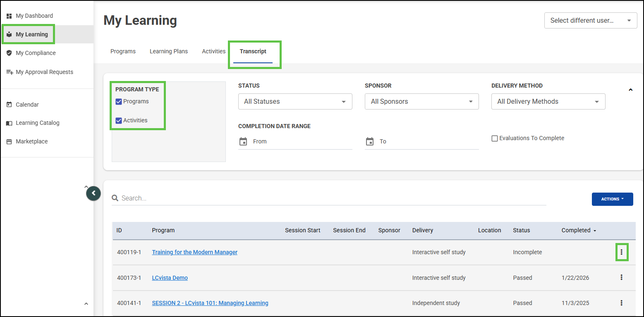644x317 pixels.
Task: Open Calendar from the sidebar icon
Action: click(9, 105)
